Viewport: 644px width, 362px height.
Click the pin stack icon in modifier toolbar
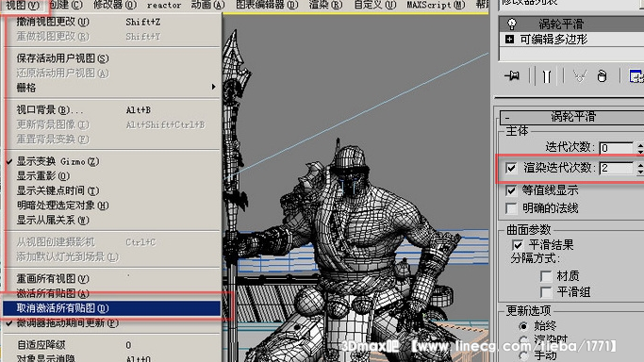tap(512, 76)
